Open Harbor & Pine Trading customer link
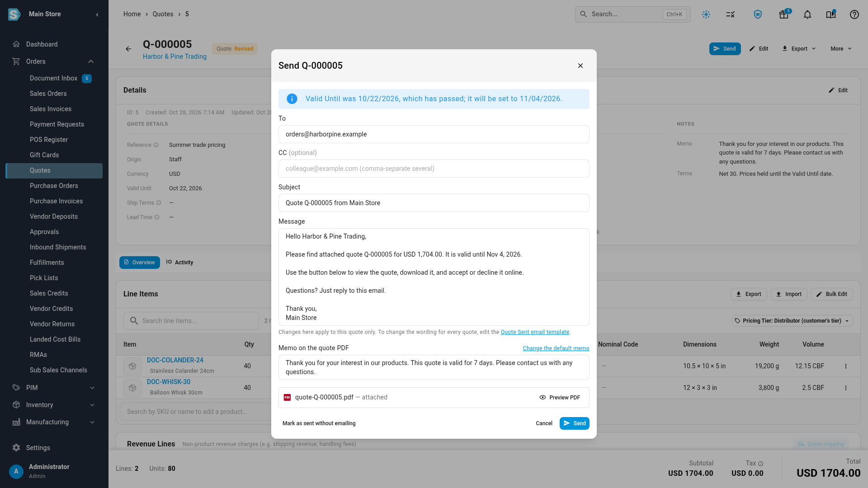868x488 pixels. [175, 56]
